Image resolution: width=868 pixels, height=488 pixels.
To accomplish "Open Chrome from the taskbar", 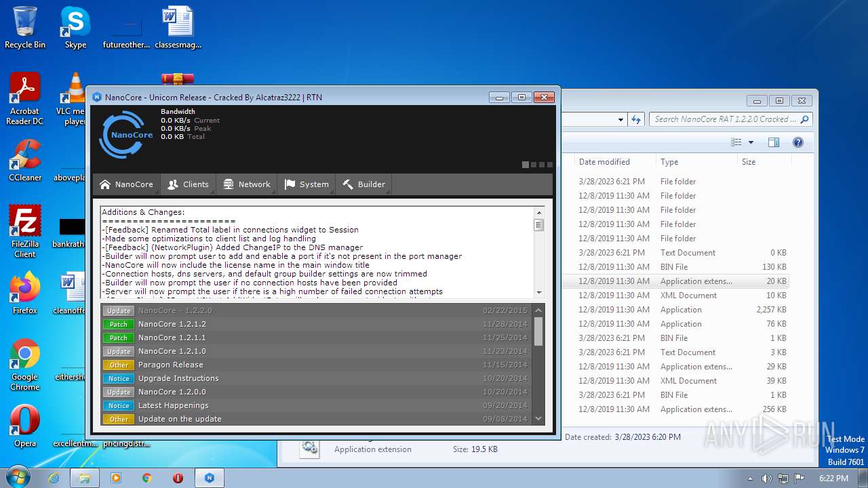I will click(x=147, y=478).
